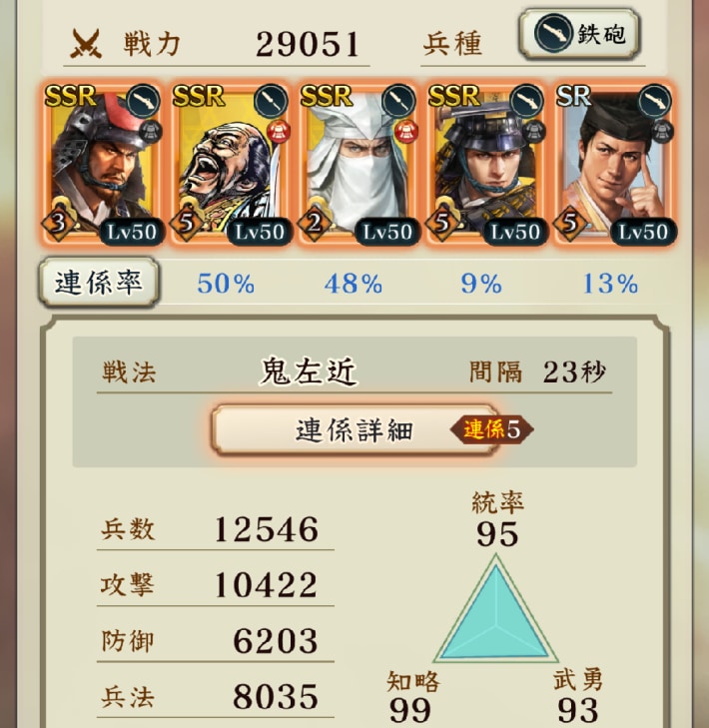Screen dimensions: 709x728
Task: Select the laughing bearded SSR general card
Action: coord(230,164)
